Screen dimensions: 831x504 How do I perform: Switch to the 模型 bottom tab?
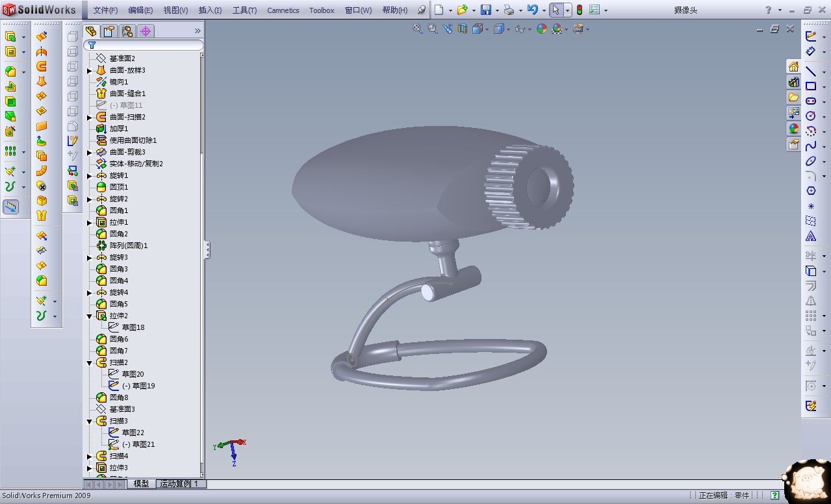point(142,484)
